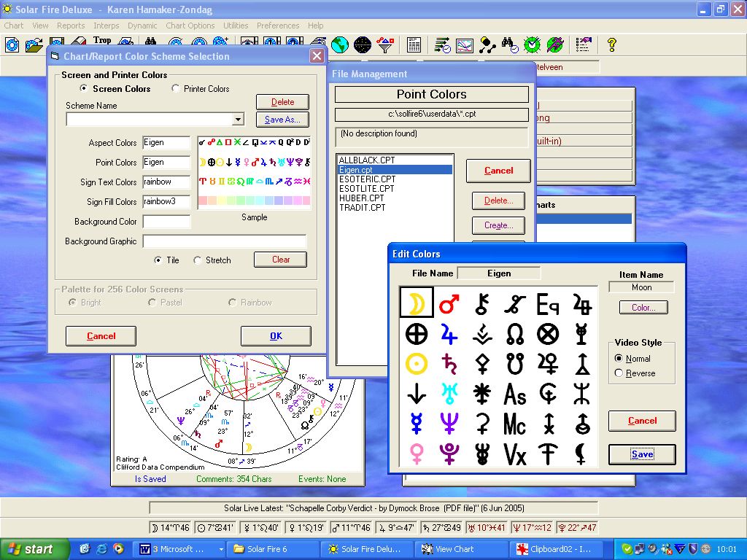Screen dimensions: 747x560
Task: Select the cyan Uranus glyph
Action: (449, 393)
